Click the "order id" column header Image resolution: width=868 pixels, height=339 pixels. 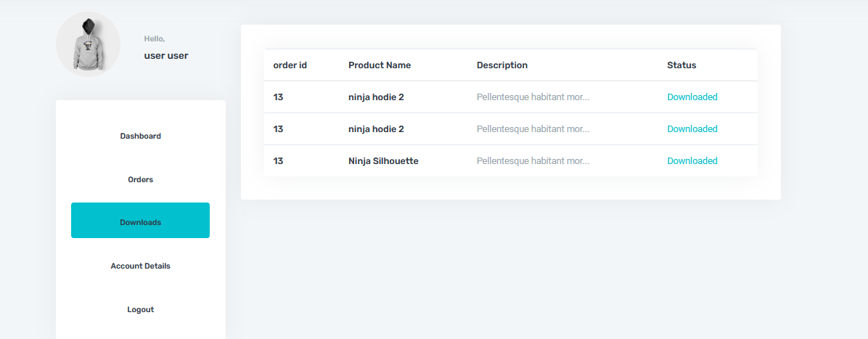click(290, 65)
